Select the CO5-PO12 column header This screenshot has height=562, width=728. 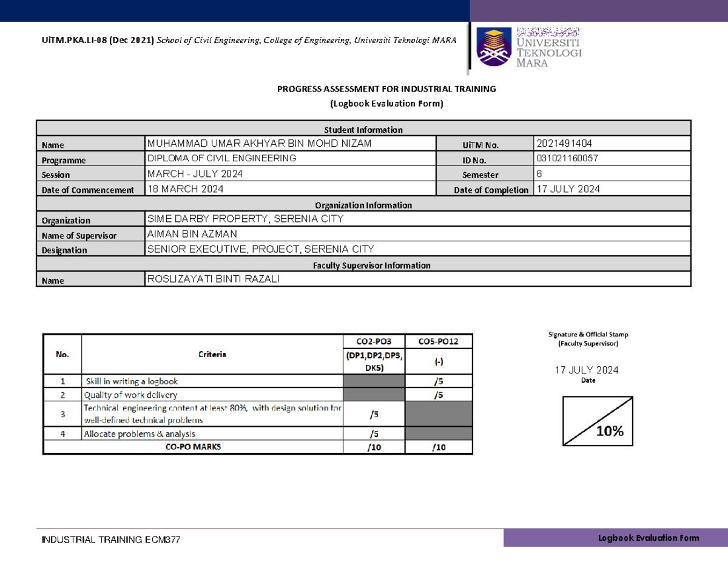[438, 341]
